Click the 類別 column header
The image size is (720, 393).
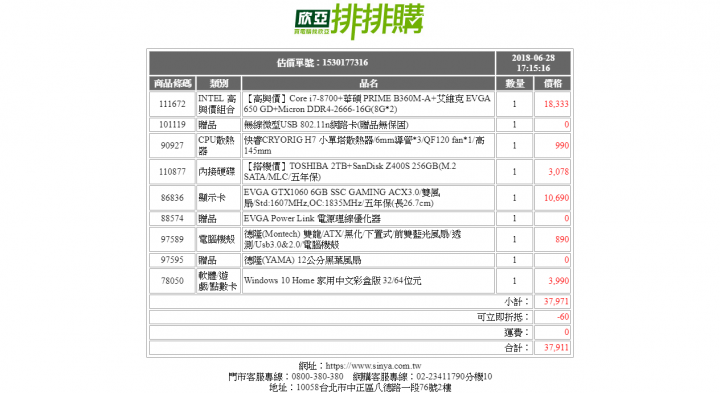(x=219, y=84)
